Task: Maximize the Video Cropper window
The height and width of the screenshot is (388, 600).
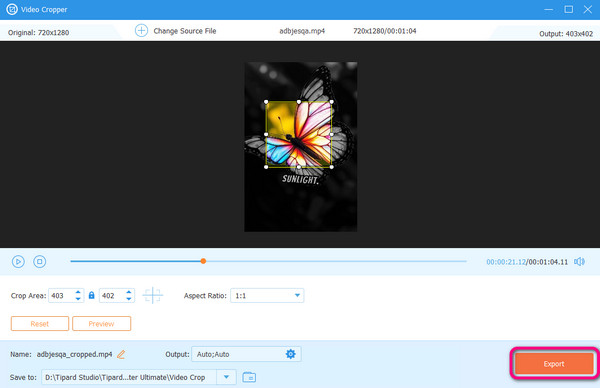Action: pos(569,9)
